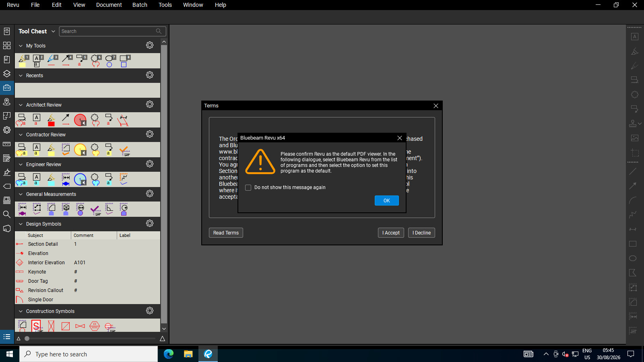The height and width of the screenshot is (362, 644).
Task: Enable Do not show this message again
Action: pyautogui.click(x=248, y=187)
